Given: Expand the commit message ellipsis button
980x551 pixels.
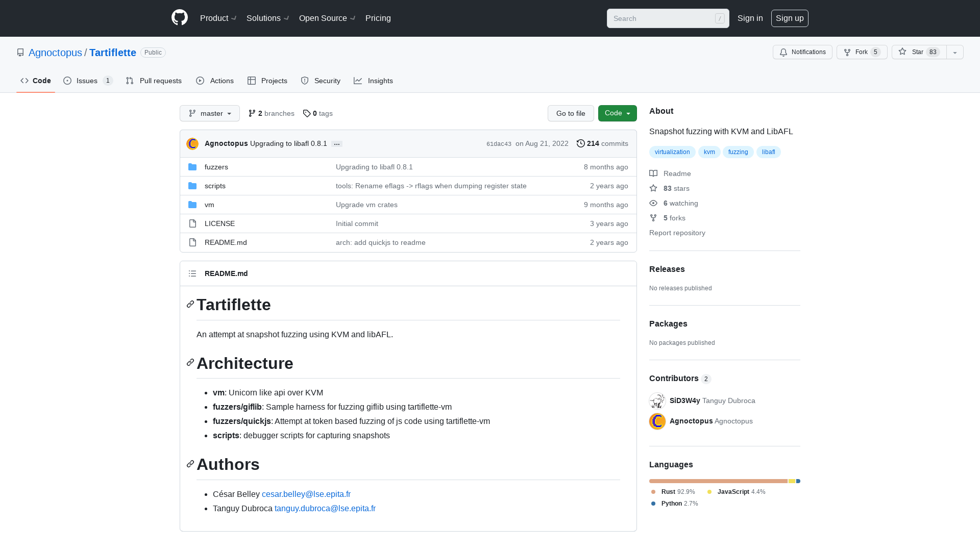Looking at the screenshot, I should [x=337, y=144].
